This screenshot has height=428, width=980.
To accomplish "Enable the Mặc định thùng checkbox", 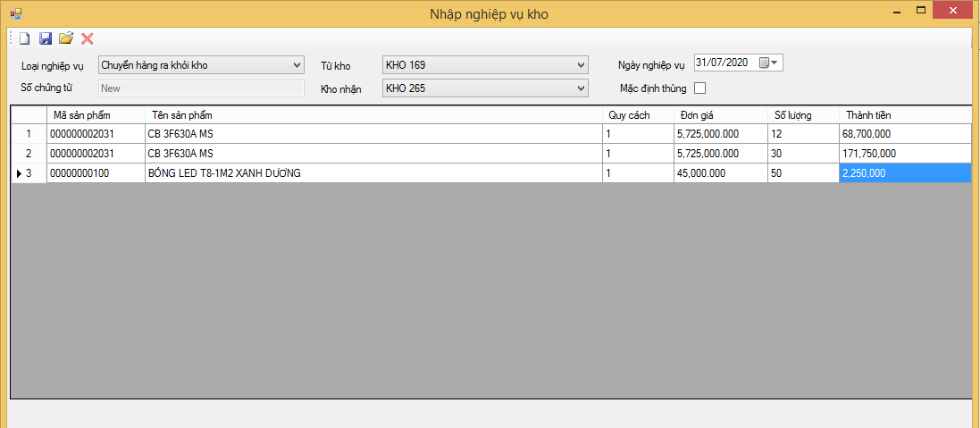I will tap(699, 88).
